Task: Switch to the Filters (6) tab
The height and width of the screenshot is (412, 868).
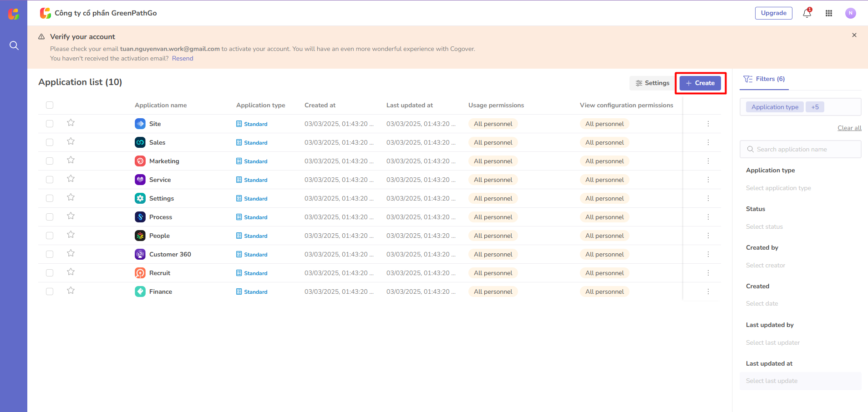Action: tap(764, 79)
